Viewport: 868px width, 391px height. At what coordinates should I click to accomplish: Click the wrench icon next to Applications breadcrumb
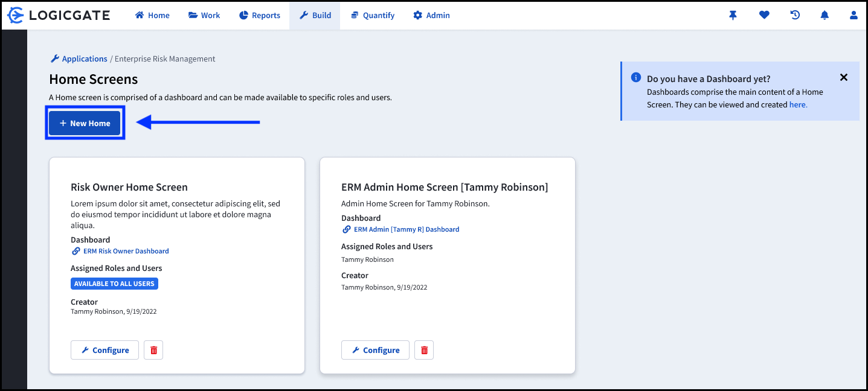coord(56,58)
